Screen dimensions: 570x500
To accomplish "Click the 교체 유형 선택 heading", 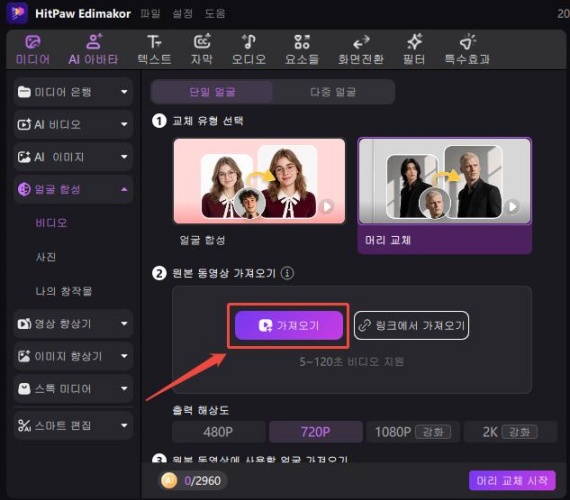I will pos(208,121).
